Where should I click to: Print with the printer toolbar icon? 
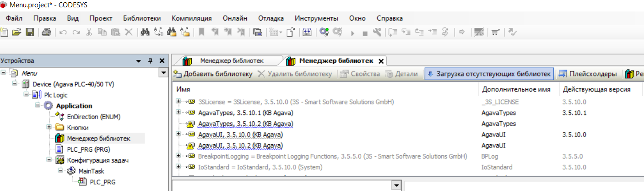tap(46, 33)
